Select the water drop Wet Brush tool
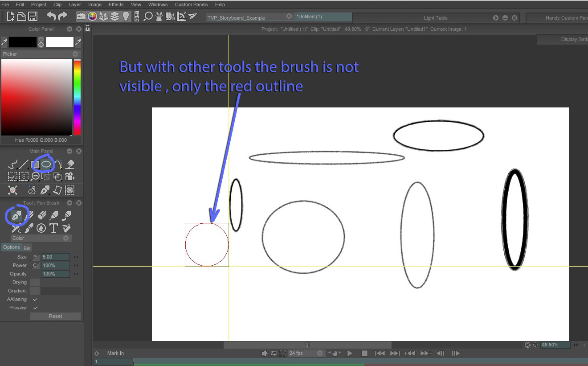588x366 pixels. click(x=41, y=228)
